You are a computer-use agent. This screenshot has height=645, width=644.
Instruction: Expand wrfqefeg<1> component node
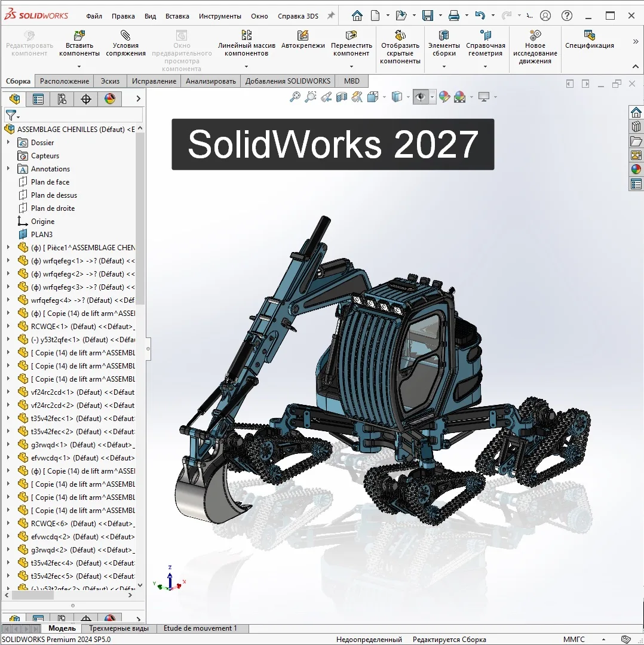pos(8,260)
